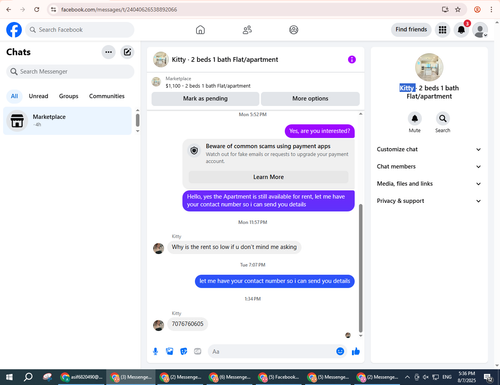Open the Home feed icon
The height and width of the screenshot is (385, 500).
coord(200,30)
